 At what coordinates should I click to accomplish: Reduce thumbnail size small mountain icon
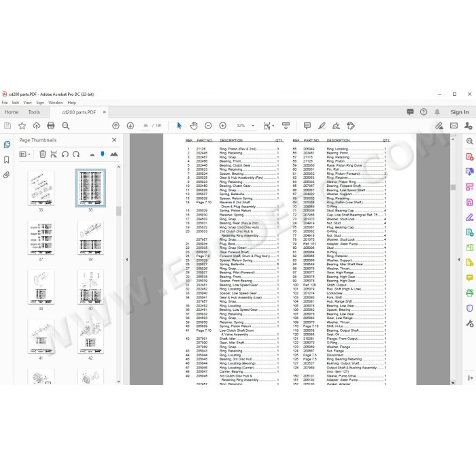92,155
